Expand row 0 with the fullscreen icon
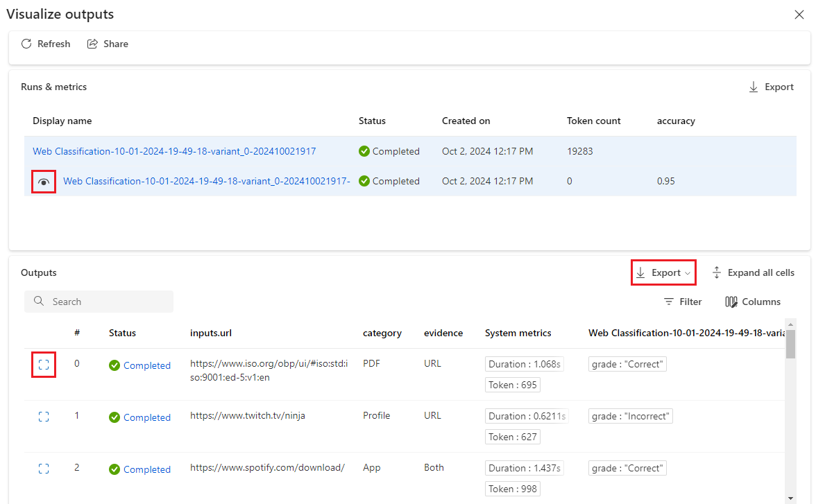The width and height of the screenshot is (816, 504). tap(44, 365)
